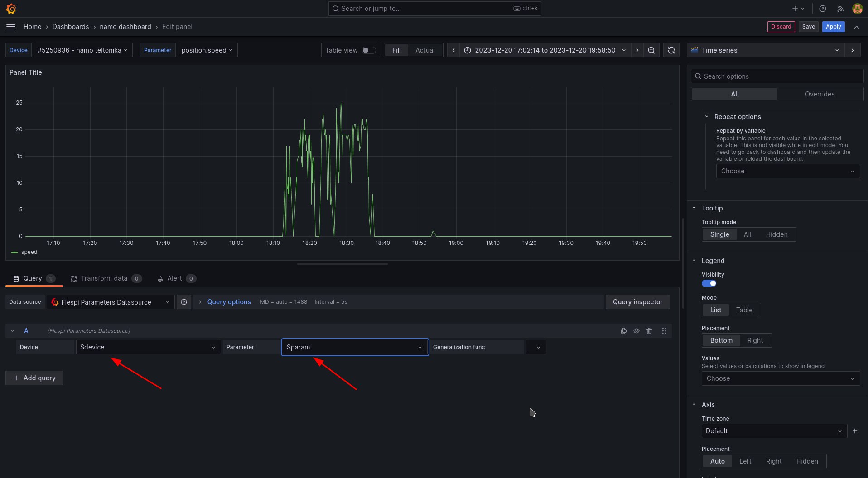868x478 pixels.
Task: Refresh the dashboard with the refresh icon
Action: click(671, 50)
